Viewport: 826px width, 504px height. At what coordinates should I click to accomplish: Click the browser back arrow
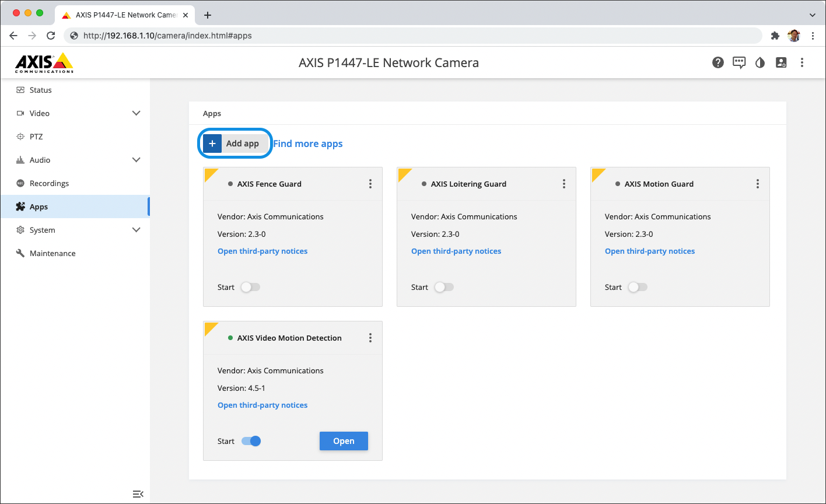coord(13,36)
